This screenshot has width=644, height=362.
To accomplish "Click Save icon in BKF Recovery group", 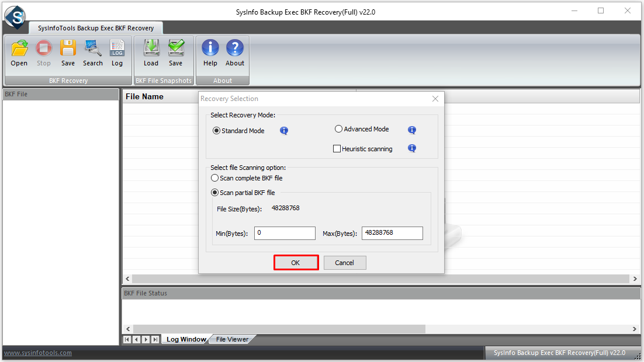I will (68, 53).
